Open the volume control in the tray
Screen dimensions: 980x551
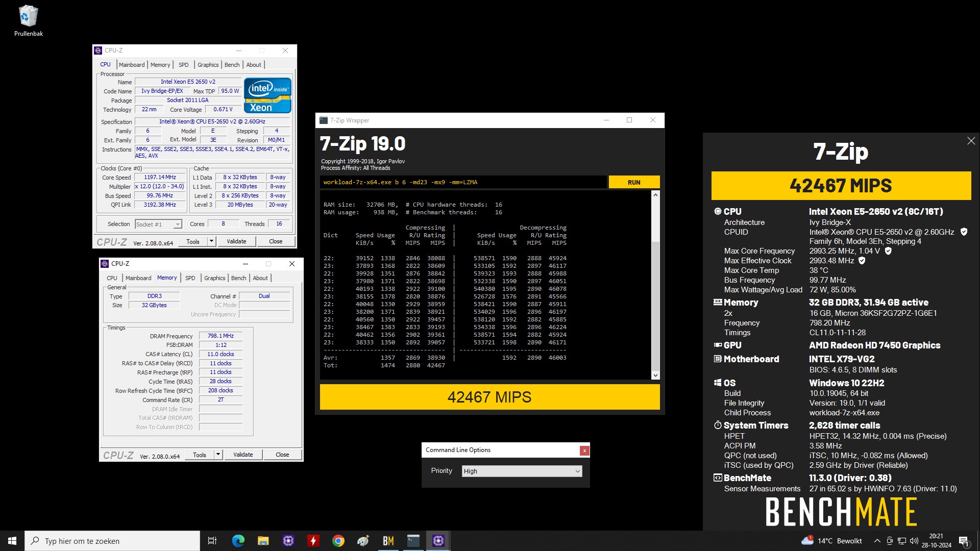914,541
